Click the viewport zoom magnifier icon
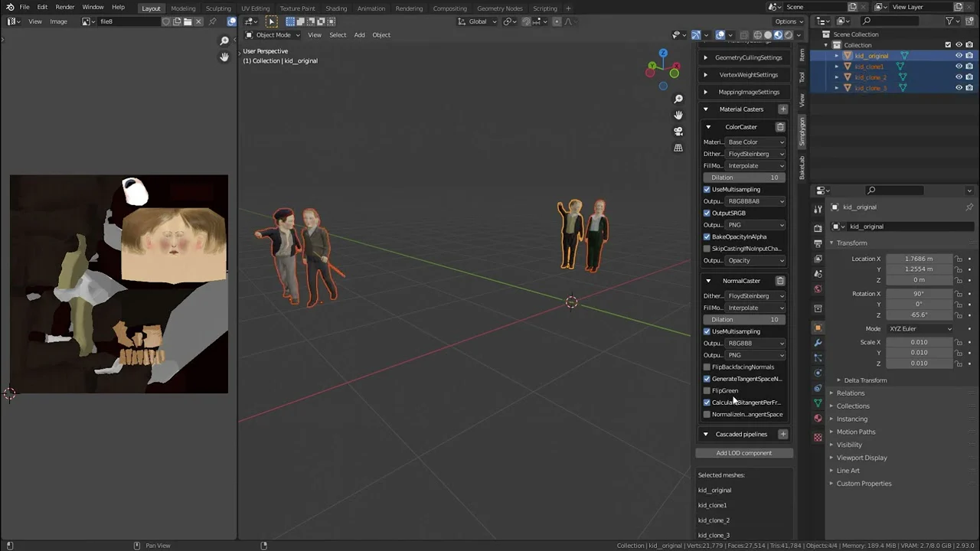Viewport: 980px width, 551px height. pos(678,99)
